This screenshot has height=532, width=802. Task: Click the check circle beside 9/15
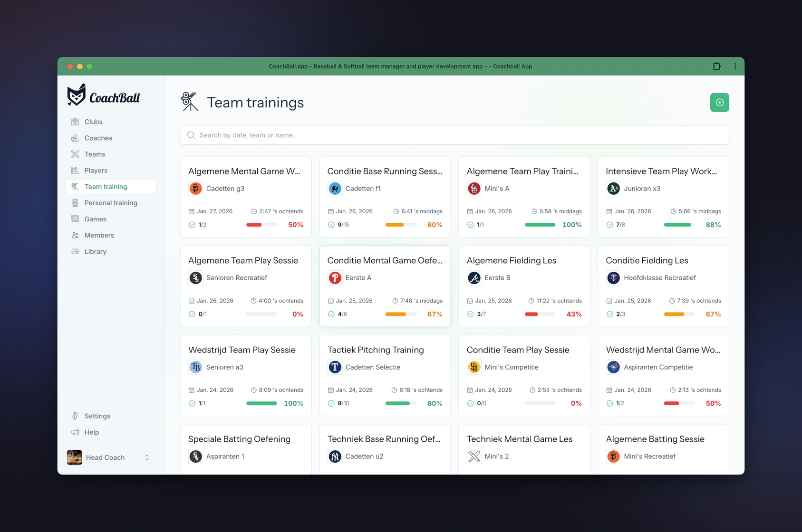(331, 225)
